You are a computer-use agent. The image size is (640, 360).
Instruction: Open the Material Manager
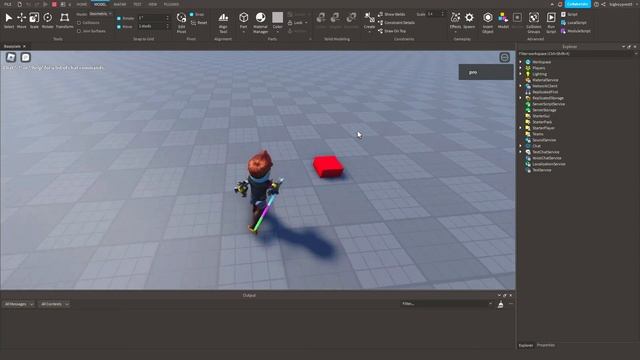point(260,22)
